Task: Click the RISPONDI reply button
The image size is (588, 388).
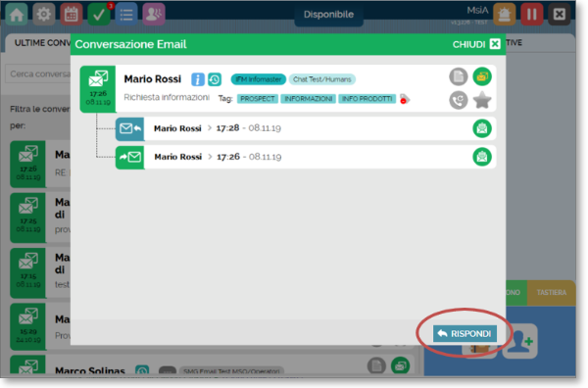Action: click(x=465, y=334)
